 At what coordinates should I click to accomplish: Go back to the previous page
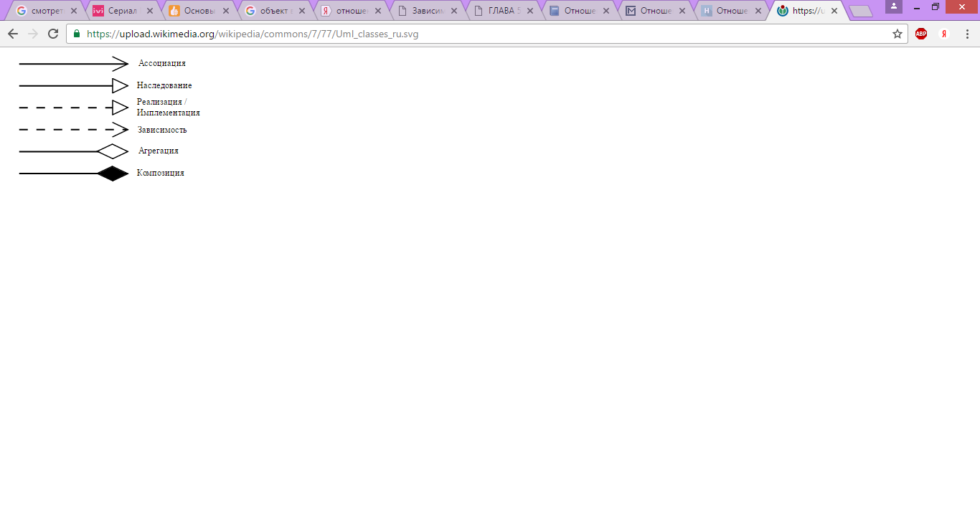[x=13, y=34]
